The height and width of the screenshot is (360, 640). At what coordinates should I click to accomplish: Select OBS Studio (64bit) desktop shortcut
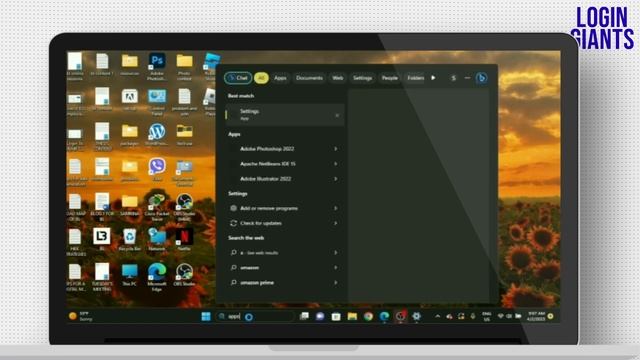184,207
